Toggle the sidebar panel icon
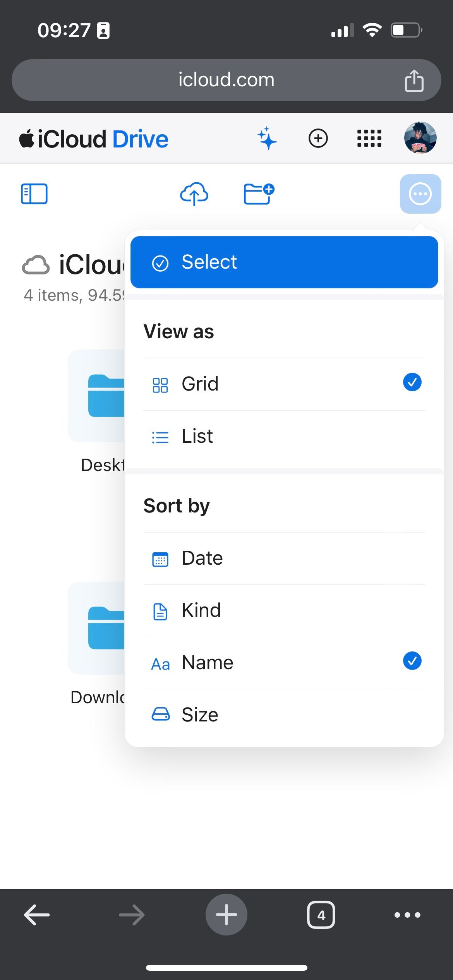This screenshot has height=980, width=453. click(34, 194)
